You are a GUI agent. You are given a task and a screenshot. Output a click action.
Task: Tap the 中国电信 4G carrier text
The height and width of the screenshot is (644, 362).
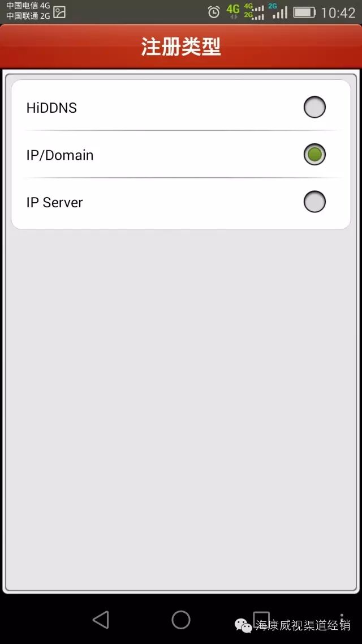tap(28, 6)
